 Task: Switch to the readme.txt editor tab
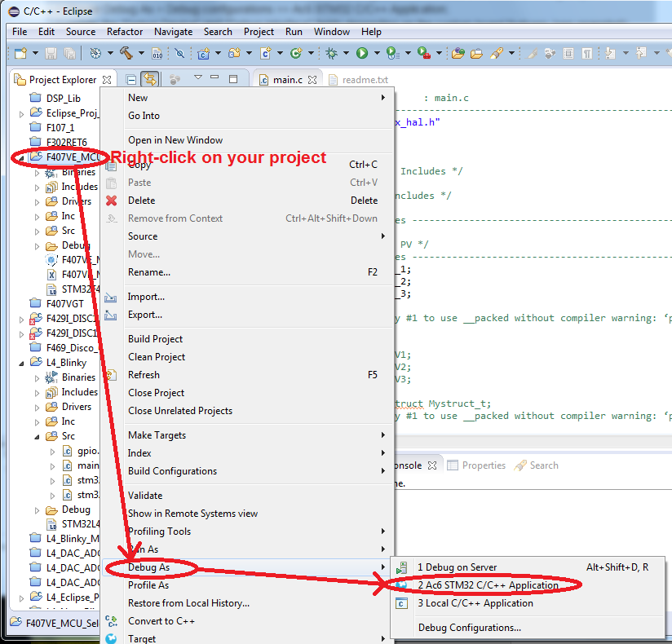[365, 81]
